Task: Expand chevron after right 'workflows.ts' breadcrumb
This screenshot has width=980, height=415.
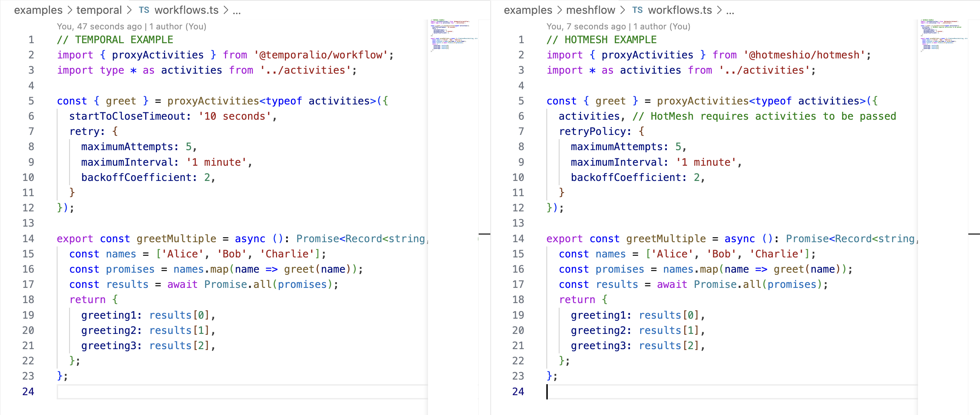Action: 719,10
